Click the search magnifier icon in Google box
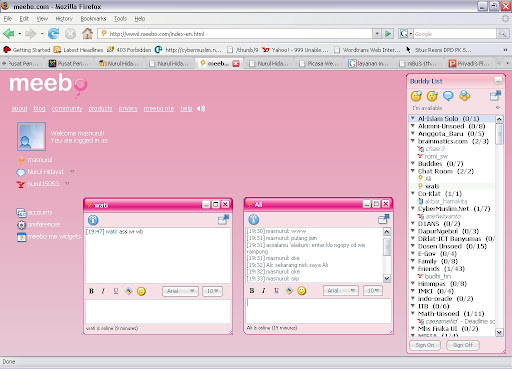This screenshot has height=369, width=512. pyautogui.click(x=502, y=34)
